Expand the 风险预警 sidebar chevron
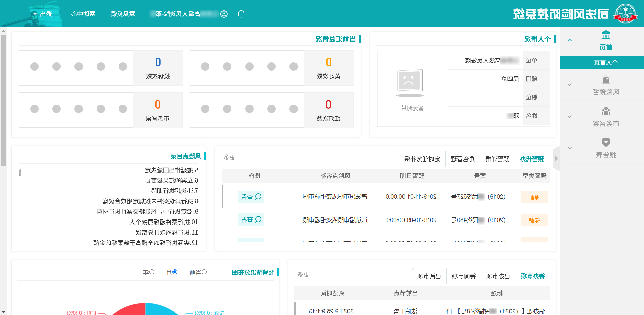Viewport: 644px width, 315px height. point(570,85)
